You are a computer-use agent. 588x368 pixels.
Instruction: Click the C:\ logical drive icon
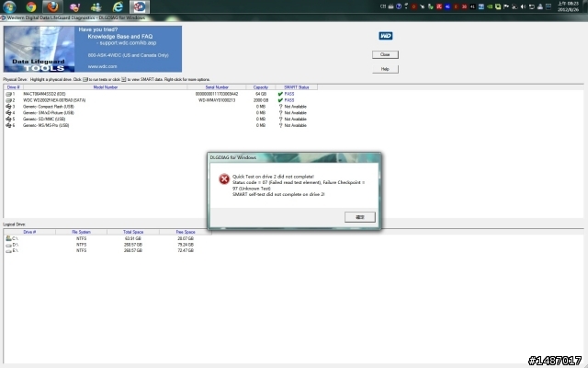point(8,238)
